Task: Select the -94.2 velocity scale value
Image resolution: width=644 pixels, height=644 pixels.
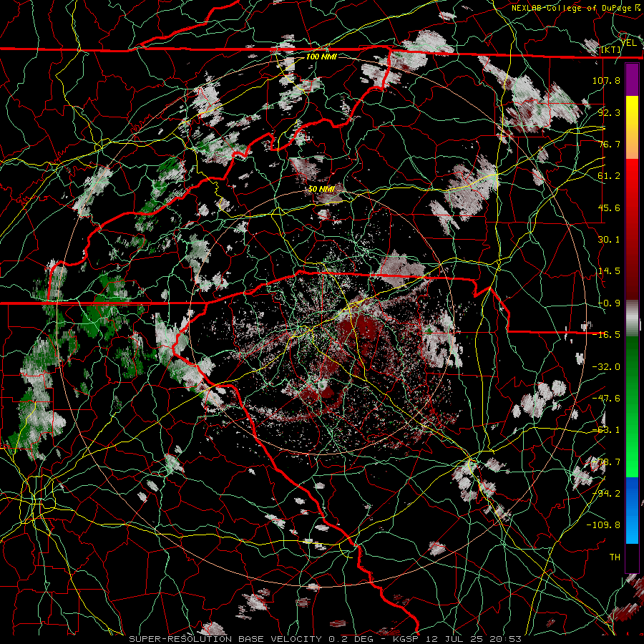Action: [x=606, y=494]
